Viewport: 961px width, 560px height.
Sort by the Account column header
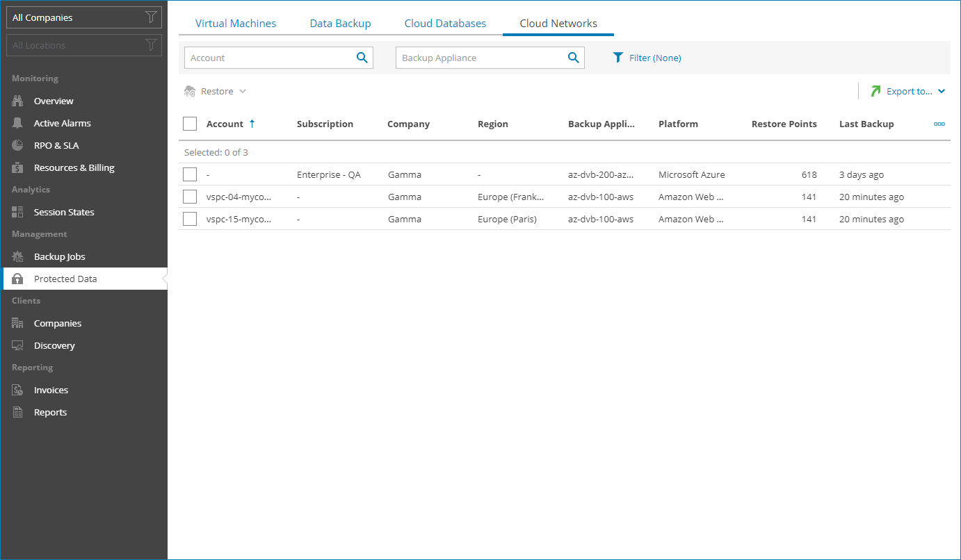(x=223, y=124)
